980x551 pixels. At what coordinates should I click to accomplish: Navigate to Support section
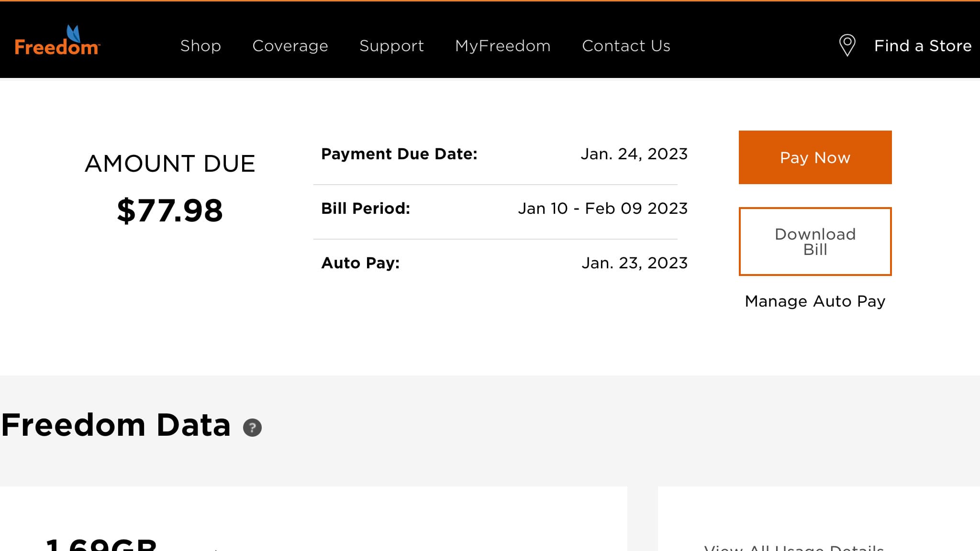(x=391, y=46)
